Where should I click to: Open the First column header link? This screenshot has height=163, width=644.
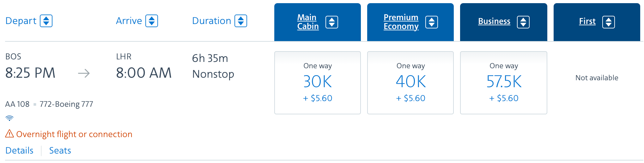click(x=587, y=21)
